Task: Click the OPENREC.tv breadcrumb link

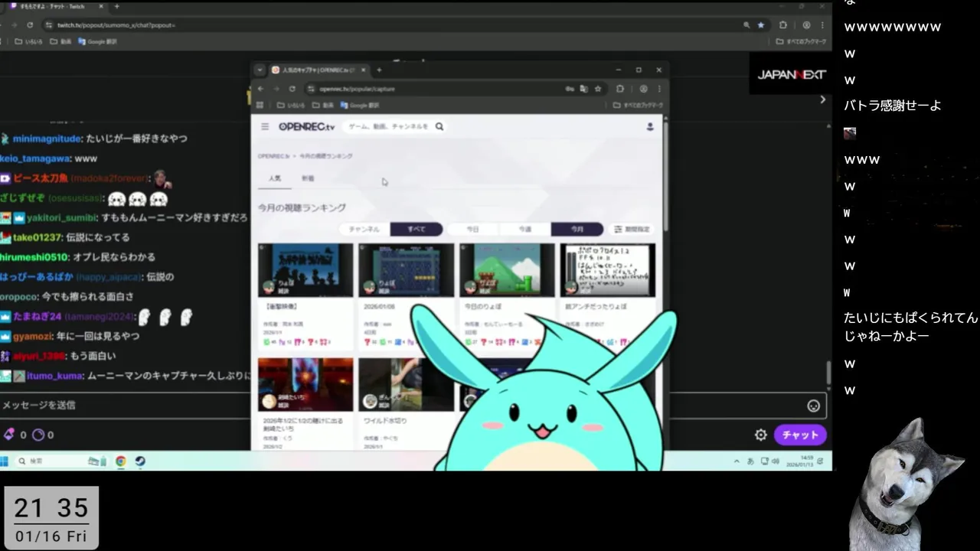Action: [273, 156]
